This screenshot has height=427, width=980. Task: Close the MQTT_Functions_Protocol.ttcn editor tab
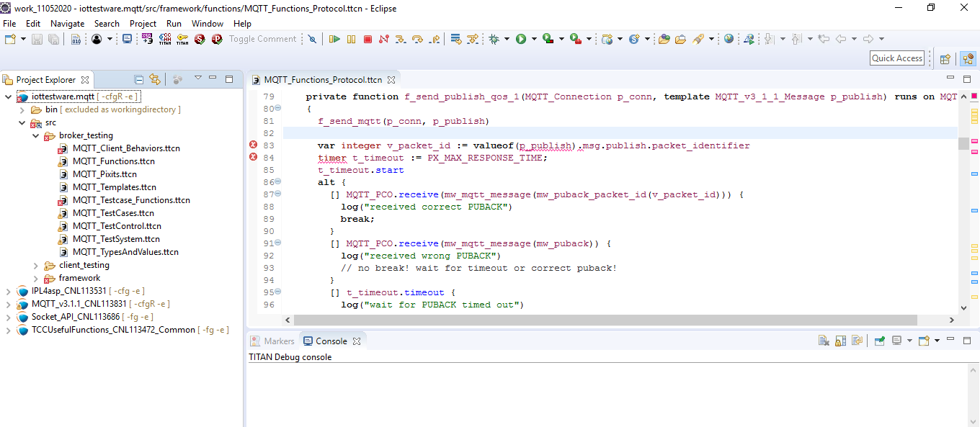pos(391,80)
